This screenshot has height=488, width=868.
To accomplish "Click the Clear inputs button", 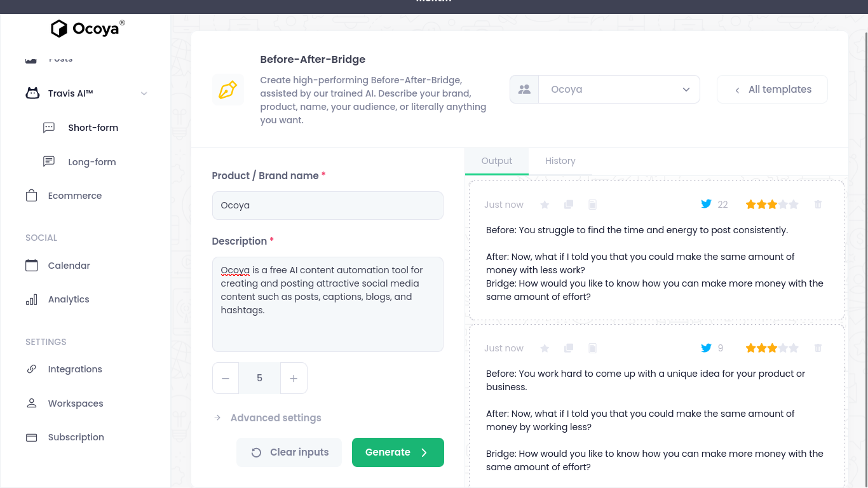I will tap(289, 452).
